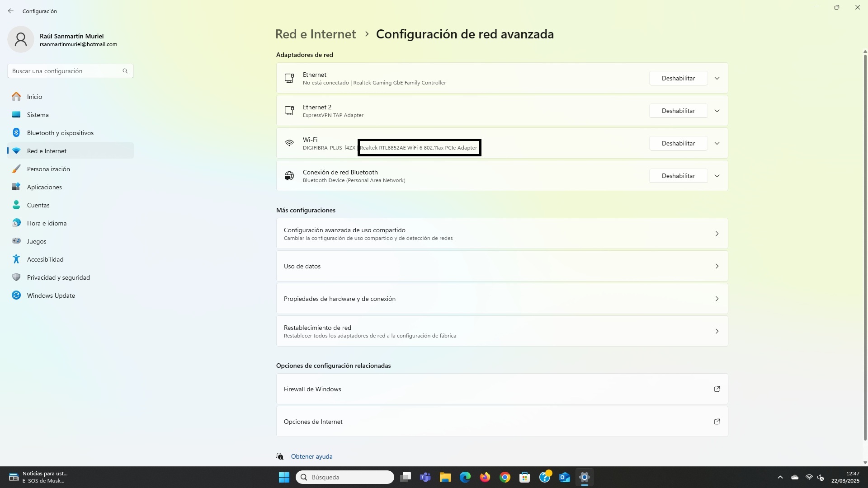Go to Windows Update section
868x488 pixels.
pyautogui.click(x=51, y=296)
